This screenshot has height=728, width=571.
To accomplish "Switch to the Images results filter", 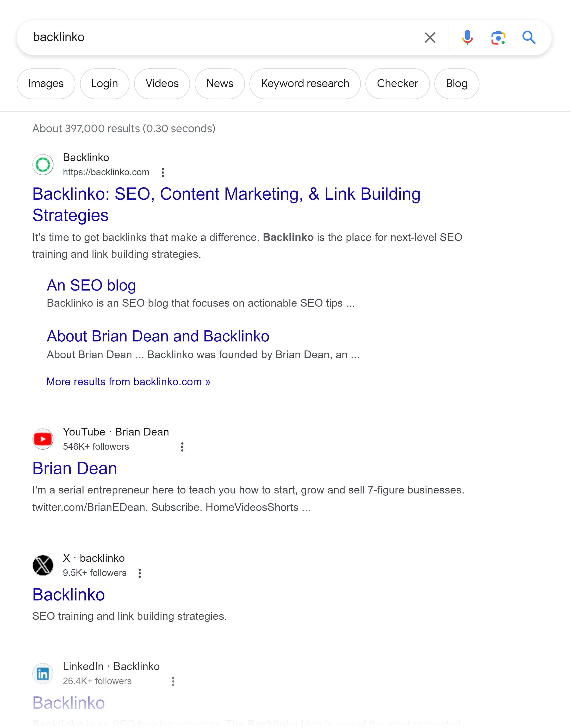I will (46, 84).
